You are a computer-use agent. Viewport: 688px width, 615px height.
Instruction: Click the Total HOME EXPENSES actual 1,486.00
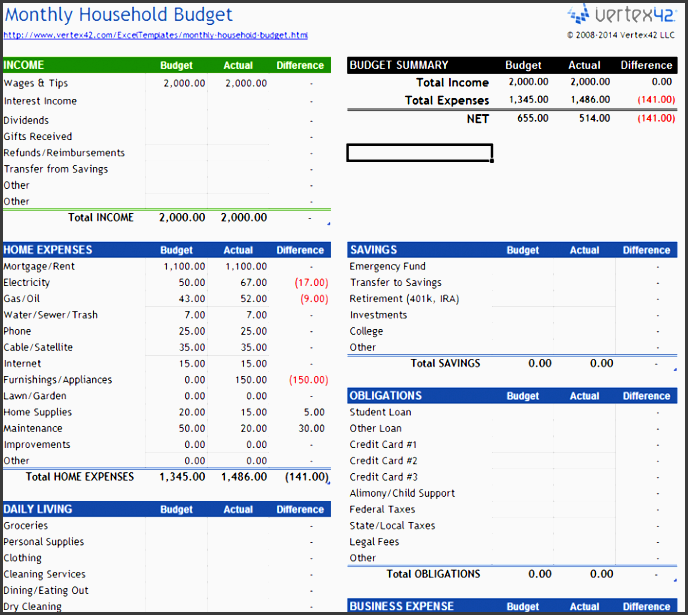(x=244, y=477)
